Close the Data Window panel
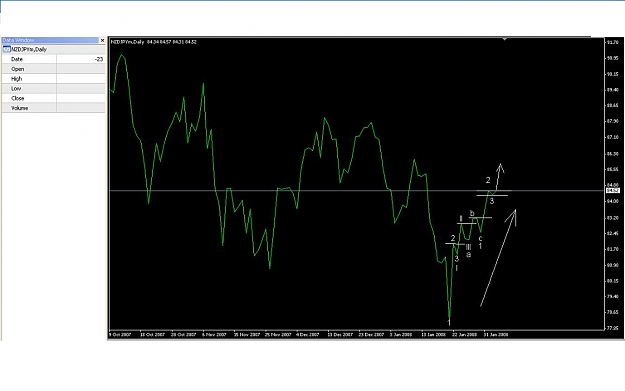The image size is (625, 391). tap(102, 40)
